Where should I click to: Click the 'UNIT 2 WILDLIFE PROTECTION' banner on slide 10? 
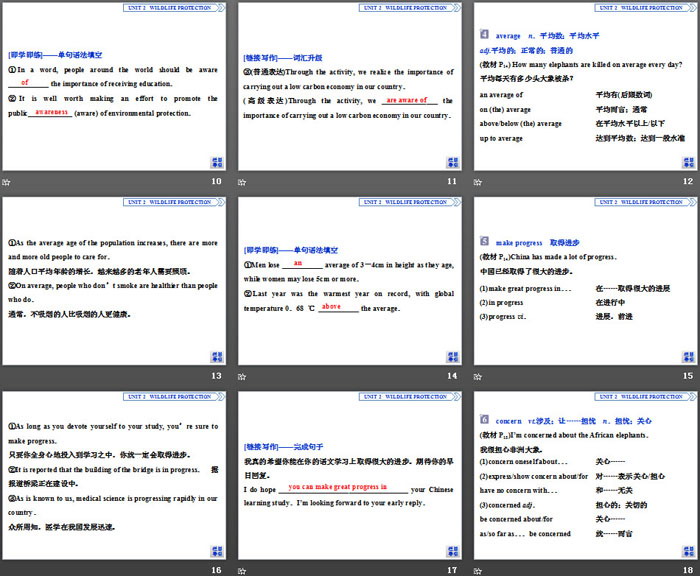point(174,8)
